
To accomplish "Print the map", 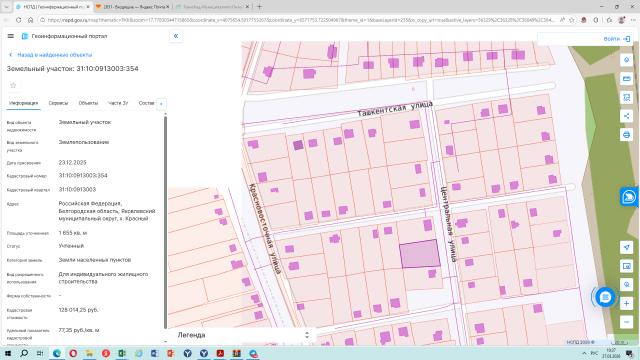I will [627, 135].
